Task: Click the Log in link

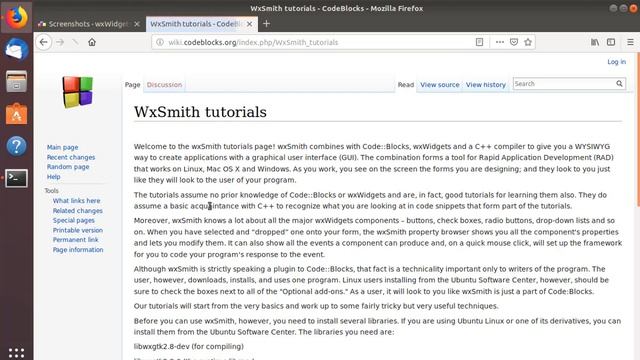Action: pyautogui.click(x=616, y=62)
